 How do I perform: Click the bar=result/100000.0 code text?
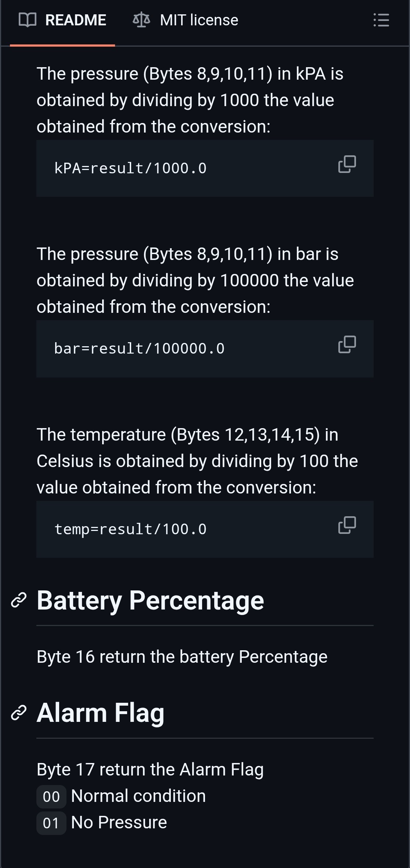(139, 349)
